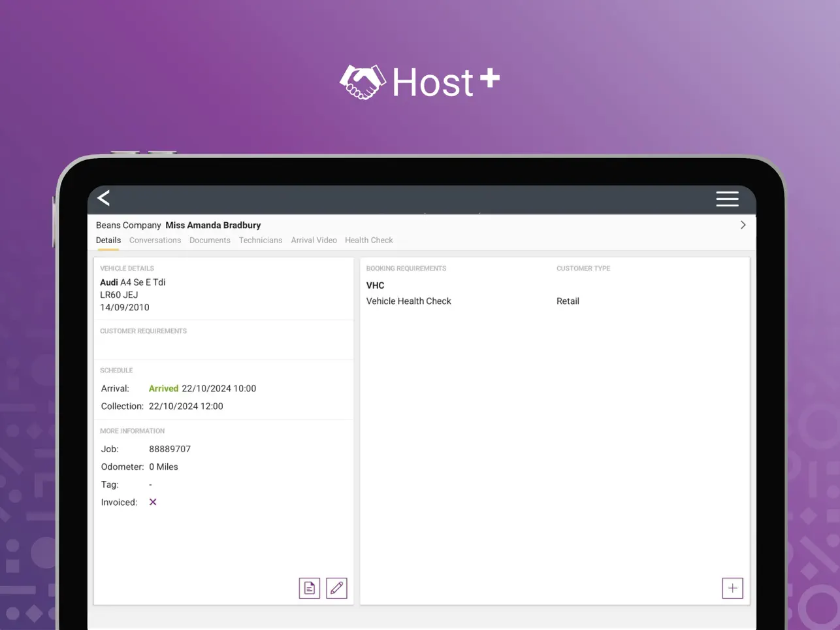Select vehicle Audi A4 Se E Tdi
Image resolution: width=840 pixels, height=630 pixels.
pos(133,282)
